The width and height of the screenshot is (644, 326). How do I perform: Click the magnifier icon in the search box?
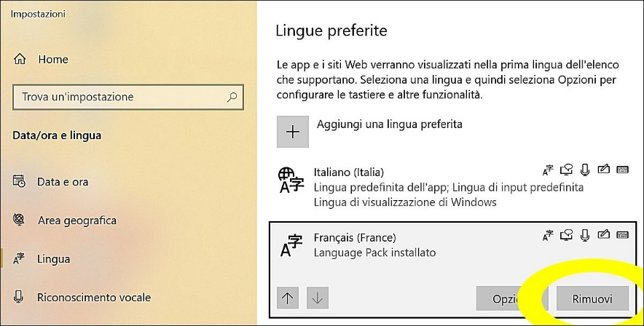232,96
